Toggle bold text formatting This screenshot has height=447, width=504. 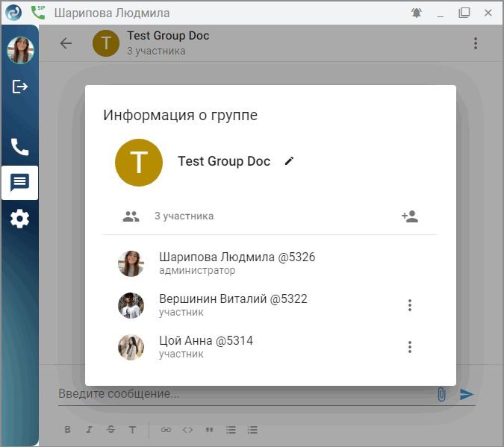[x=67, y=430]
